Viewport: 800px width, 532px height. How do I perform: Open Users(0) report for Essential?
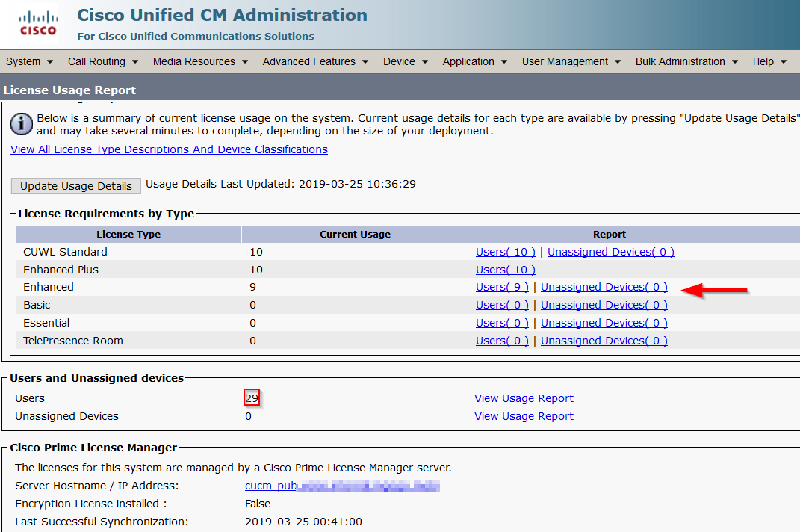pyautogui.click(x=502, y=323)
